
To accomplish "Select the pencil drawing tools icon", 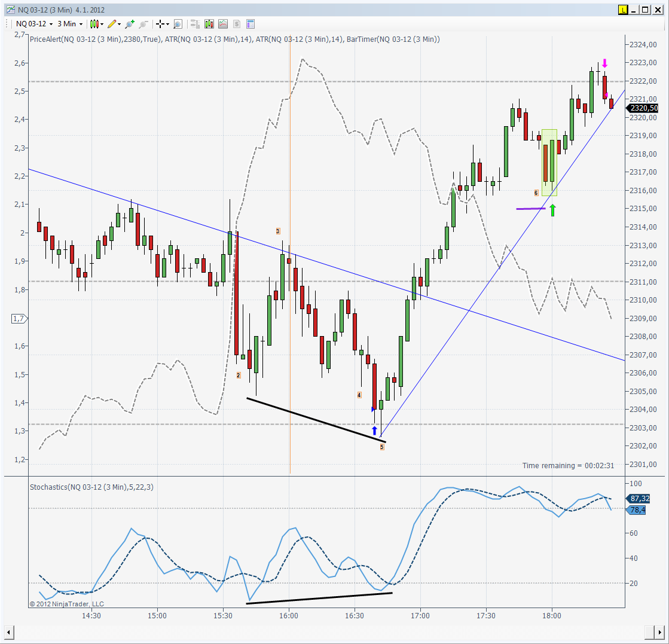I will (x=112, y=24).
